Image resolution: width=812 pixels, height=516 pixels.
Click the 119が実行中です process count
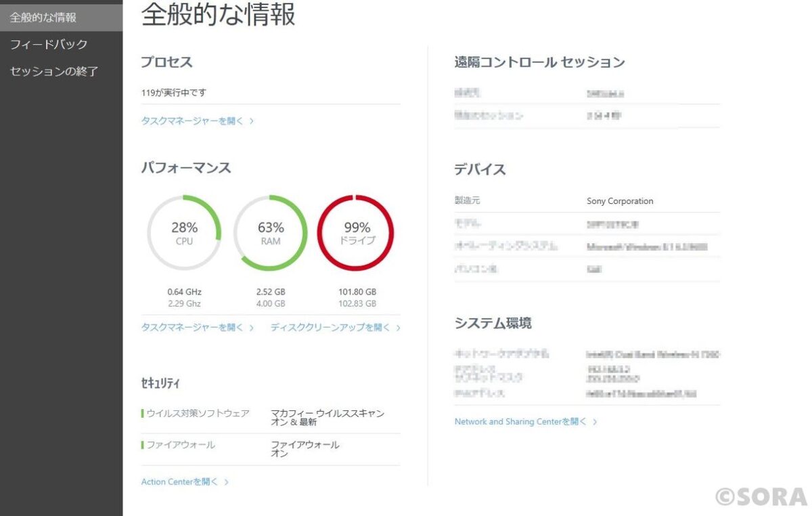tap(173, 93)
